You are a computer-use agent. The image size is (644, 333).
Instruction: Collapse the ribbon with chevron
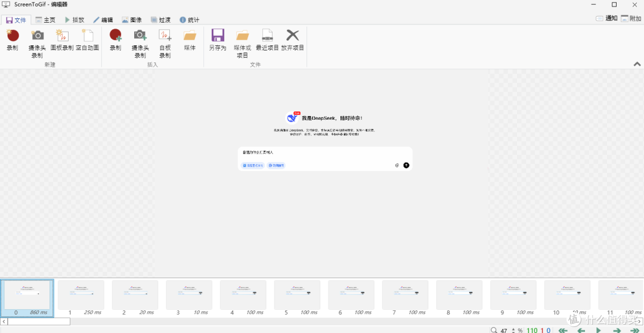(637, 64)
